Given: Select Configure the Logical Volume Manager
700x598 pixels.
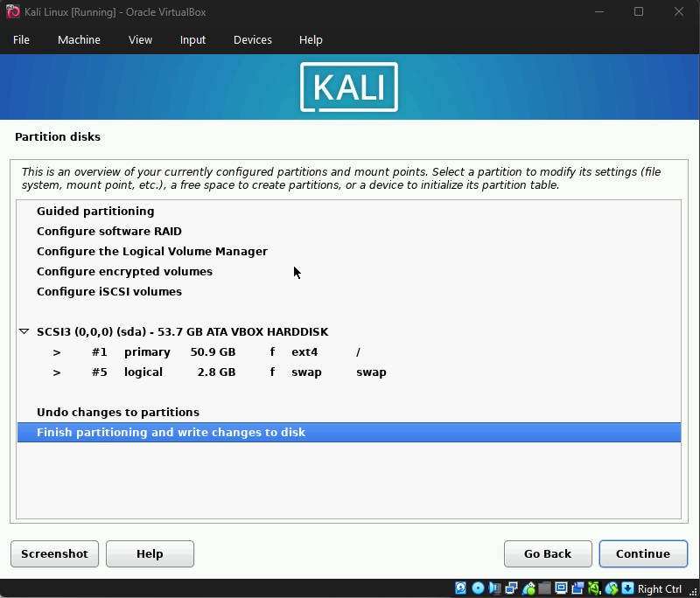Looking at the screenshot, I should click(x=151, y=252).
